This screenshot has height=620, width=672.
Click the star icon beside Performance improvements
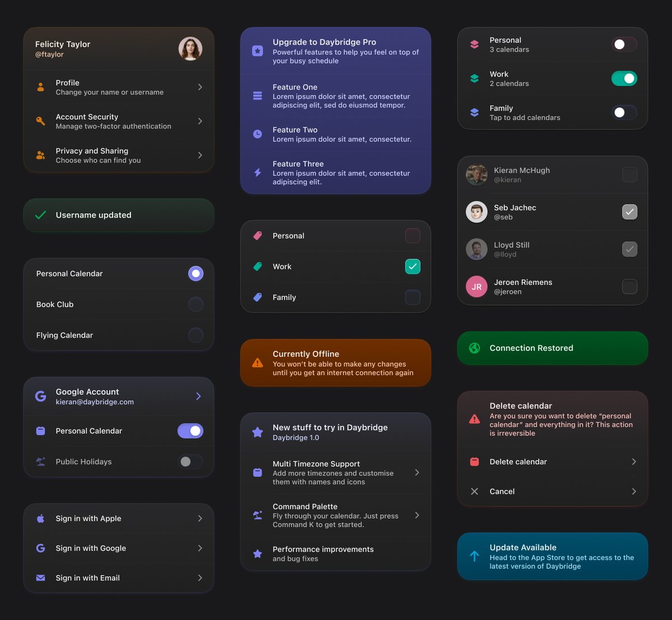pos(258,554)
